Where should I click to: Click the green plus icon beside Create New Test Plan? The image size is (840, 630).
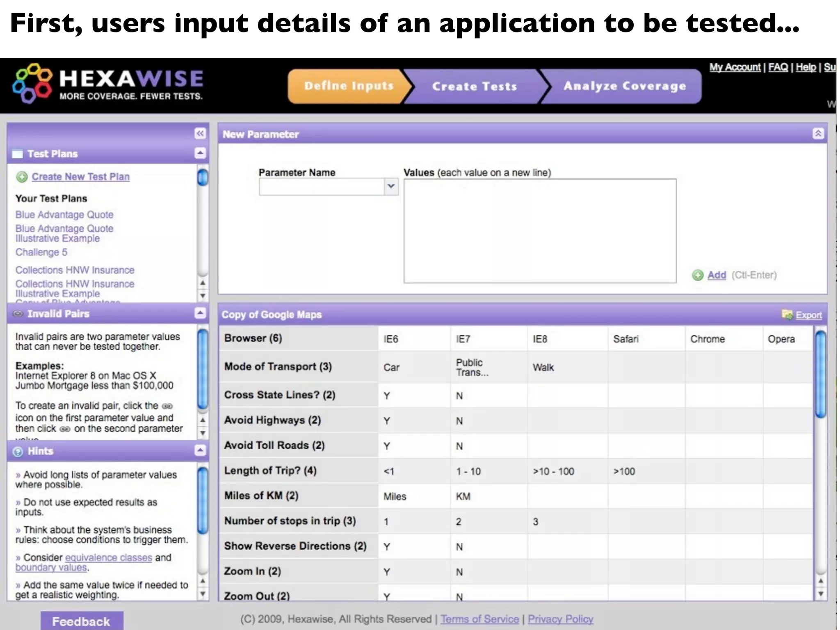point(22,177)
